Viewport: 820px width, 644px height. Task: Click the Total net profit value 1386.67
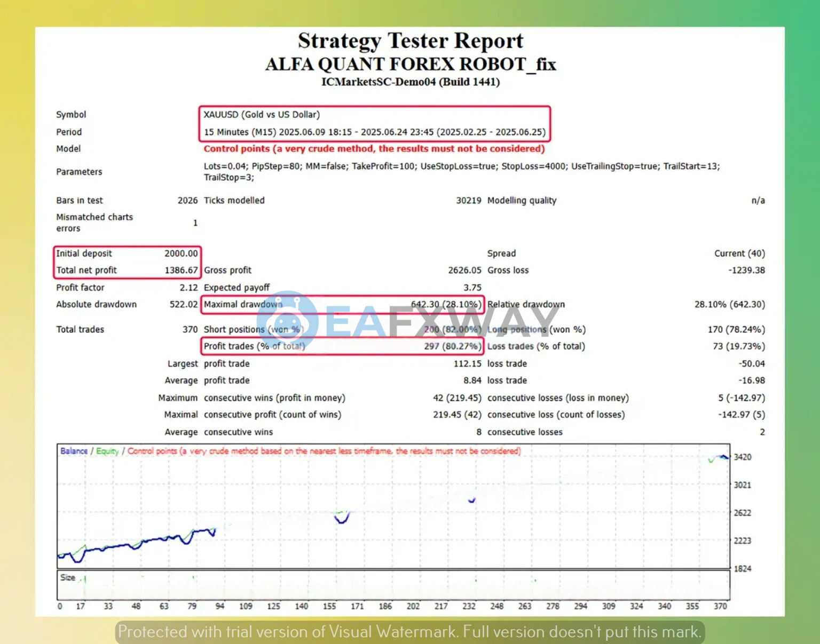pyautogui.click(x=181, y=271)
